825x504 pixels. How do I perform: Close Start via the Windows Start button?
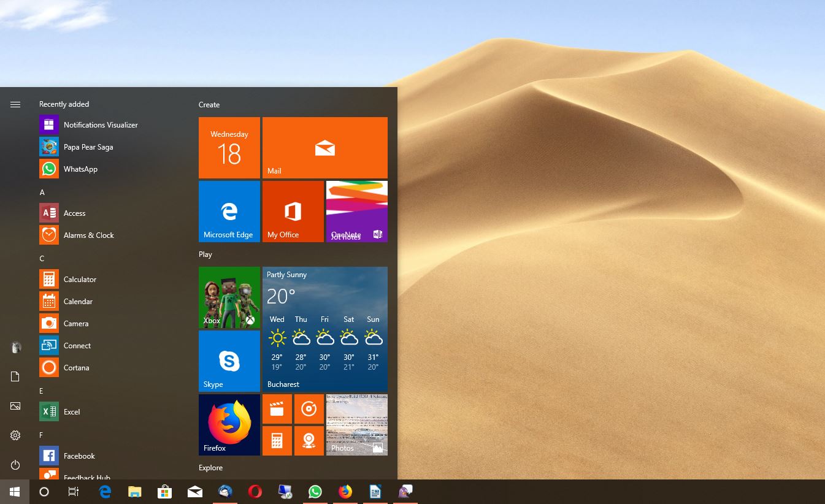(15, 492)
